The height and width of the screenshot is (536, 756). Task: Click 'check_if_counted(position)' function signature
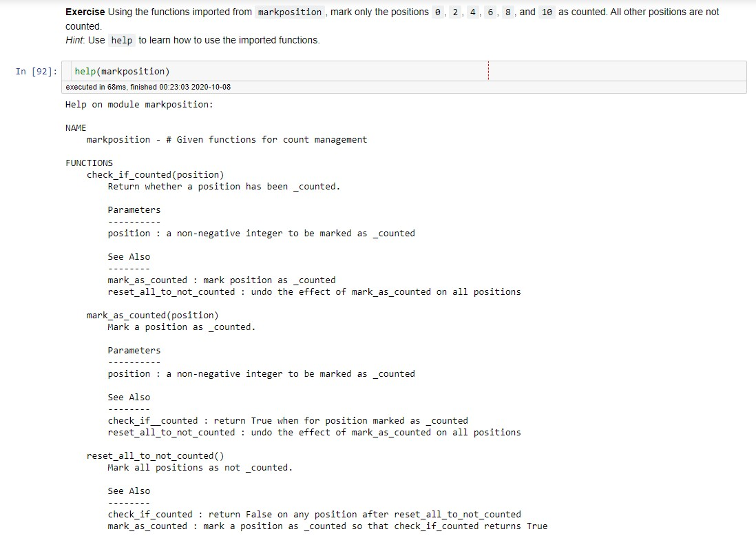tap(155, 174)
